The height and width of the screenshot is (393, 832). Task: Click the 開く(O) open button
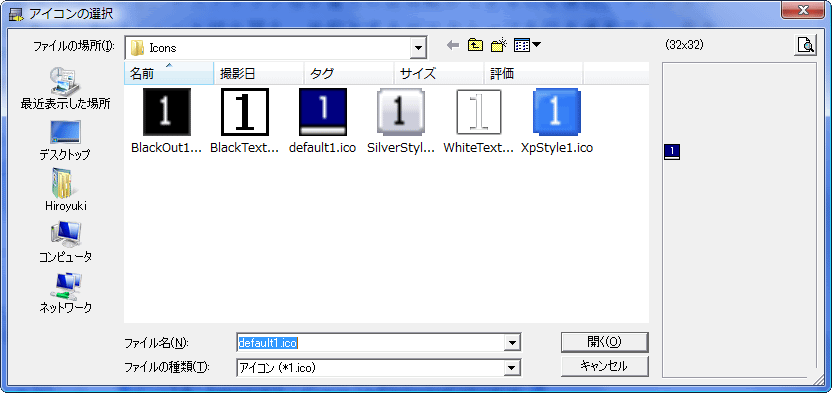tap(605, 342)
